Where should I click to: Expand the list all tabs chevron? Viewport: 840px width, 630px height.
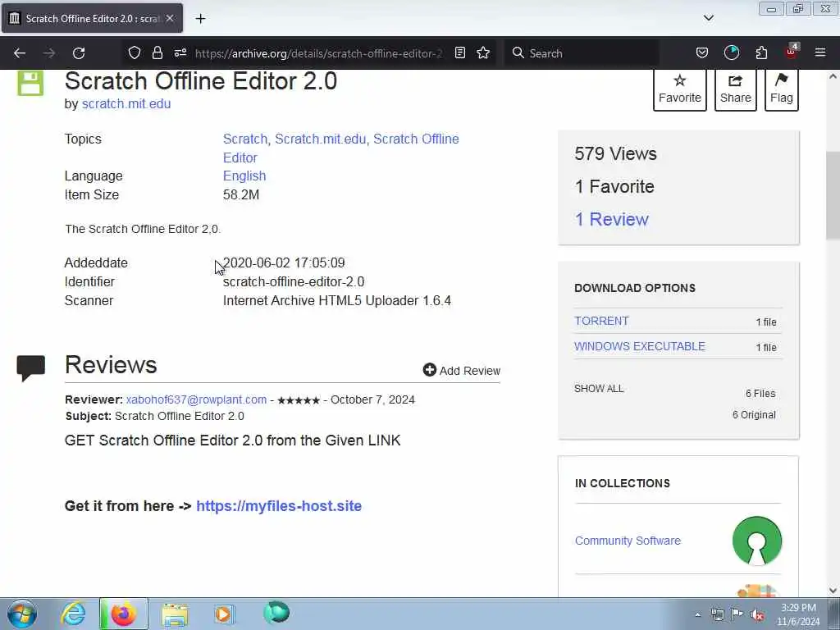click(709, 18)
